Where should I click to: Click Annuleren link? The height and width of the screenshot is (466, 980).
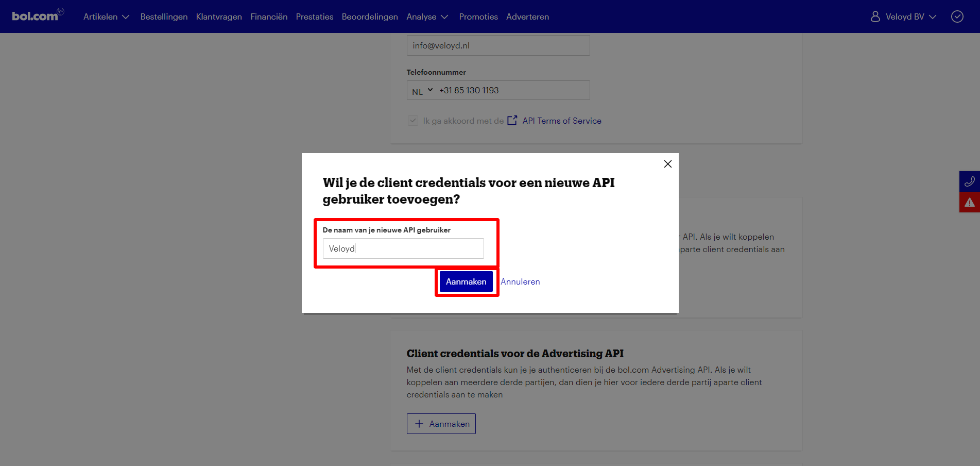click(x=520, y=281)
